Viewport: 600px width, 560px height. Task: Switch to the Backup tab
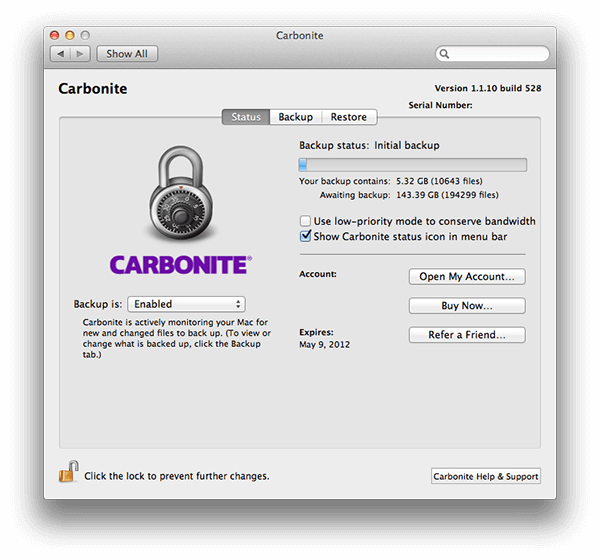[295, 117]
